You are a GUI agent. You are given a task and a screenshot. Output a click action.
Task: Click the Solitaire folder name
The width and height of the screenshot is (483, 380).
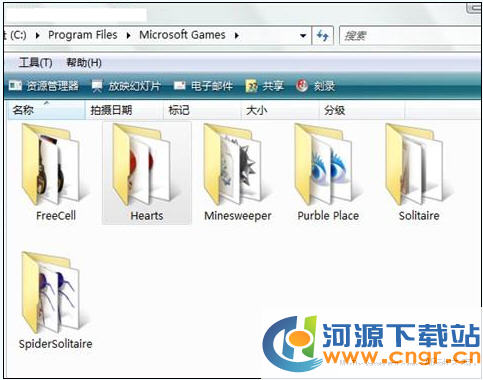[419, 216]
